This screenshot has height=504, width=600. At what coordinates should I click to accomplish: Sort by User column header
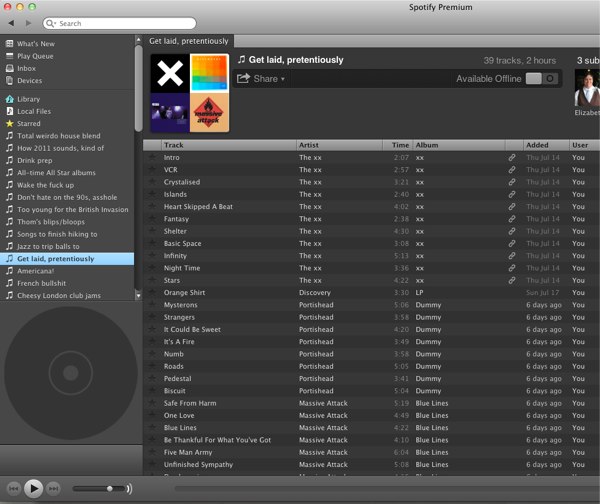tap(584, 145)
